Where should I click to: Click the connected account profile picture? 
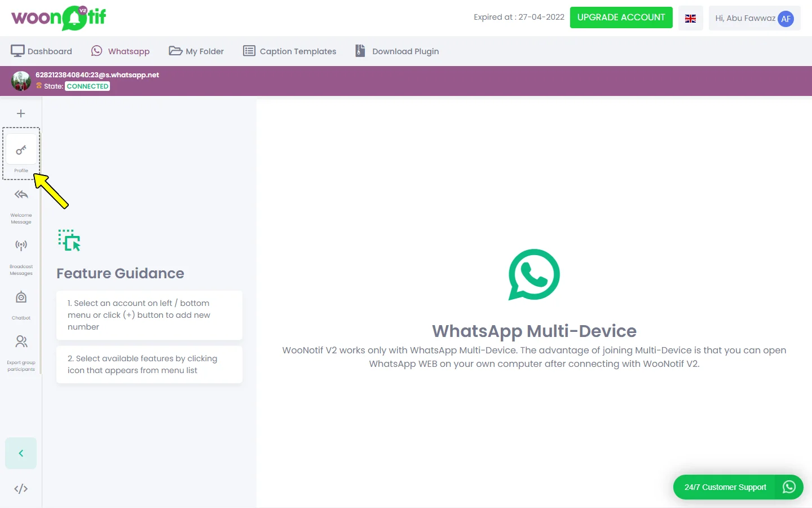pyautogui.click(x=21, y=81)
